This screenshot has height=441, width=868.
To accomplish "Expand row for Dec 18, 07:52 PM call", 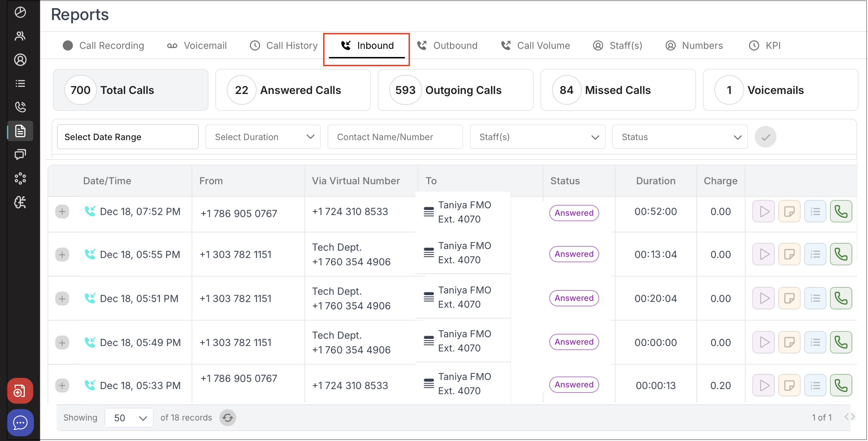I will pyautogui.click(x=62, y=212).
